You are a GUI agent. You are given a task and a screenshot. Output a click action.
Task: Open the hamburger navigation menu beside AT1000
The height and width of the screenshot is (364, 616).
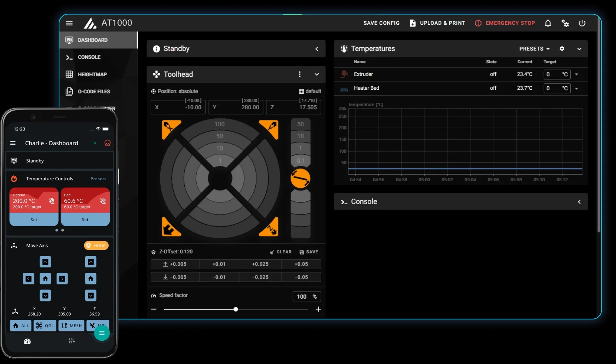69,23
